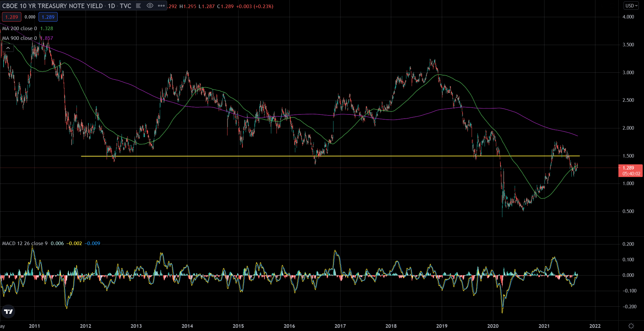This screenshot has width=644, height=331.
Task: Open the USD currency dropdown
Action: (631, 6)
